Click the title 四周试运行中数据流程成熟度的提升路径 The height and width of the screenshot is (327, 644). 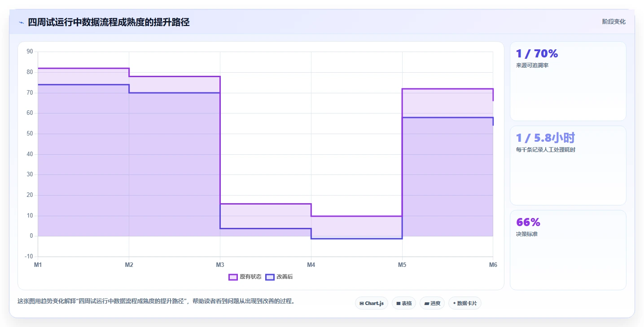point(109,22)
